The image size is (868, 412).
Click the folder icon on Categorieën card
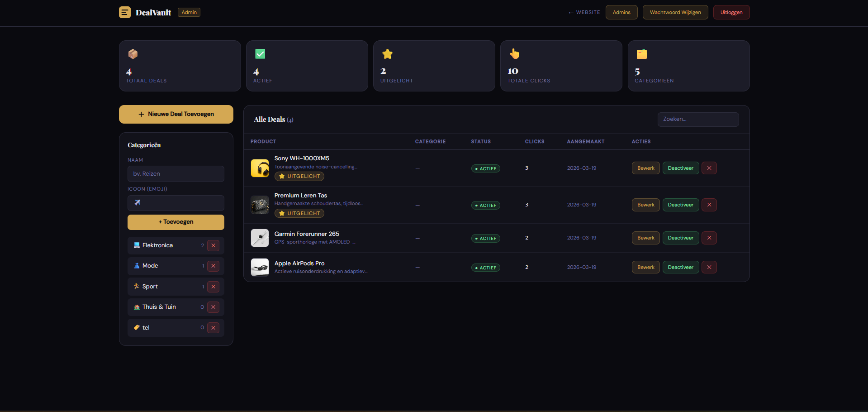(642, 54)
